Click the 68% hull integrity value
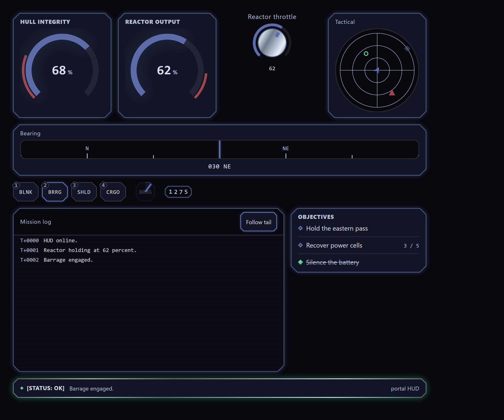Image resolution: width=504 pixels, height=420 pixels. pyautogui.click(x=62, y=70)
